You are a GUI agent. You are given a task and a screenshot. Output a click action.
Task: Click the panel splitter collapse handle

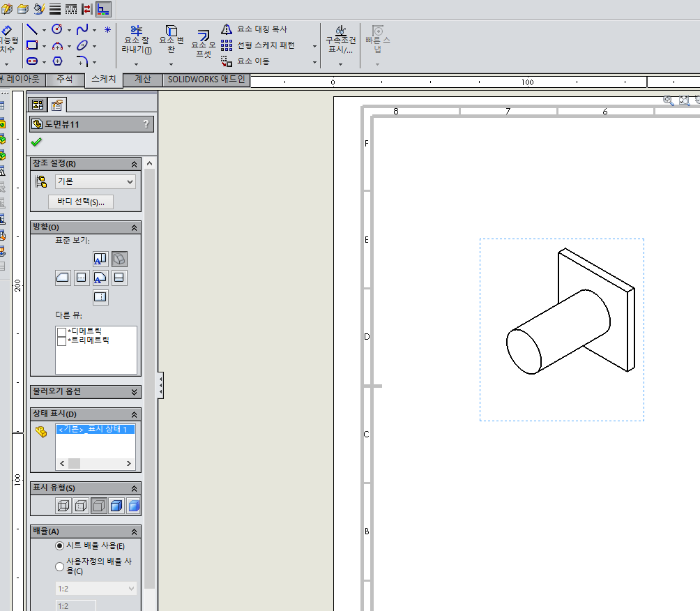click(x=160, y=385)
